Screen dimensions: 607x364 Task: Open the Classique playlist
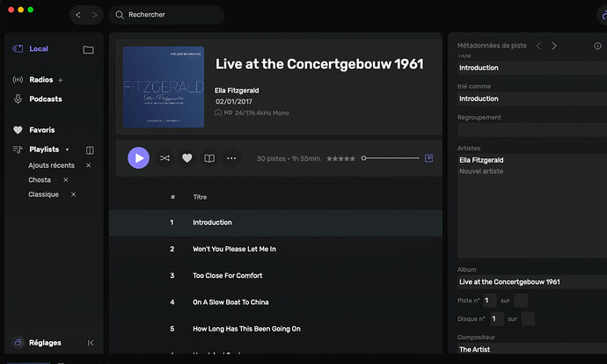[43, 194]
